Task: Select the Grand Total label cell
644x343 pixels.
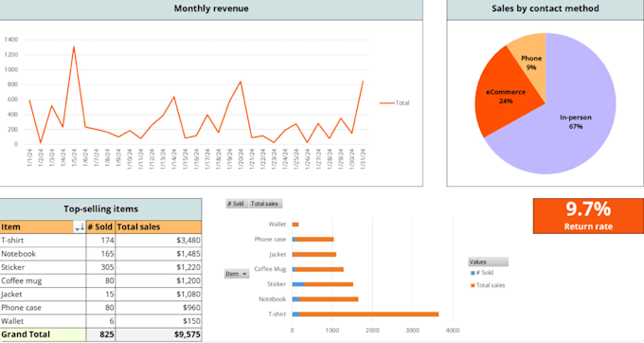Action: [x=43, y=334]
